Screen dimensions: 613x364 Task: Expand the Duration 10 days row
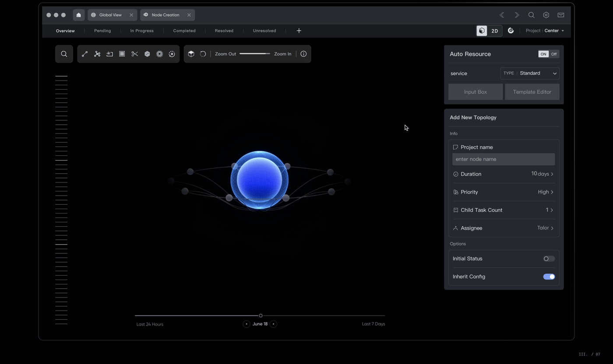tap(504, 174)
